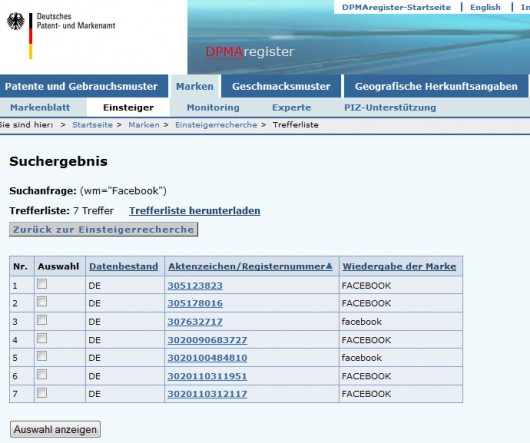Viewport: 530px width, 443px height.
Task: Select checkbox for entry 3020110311951
Action: point(42,374)
